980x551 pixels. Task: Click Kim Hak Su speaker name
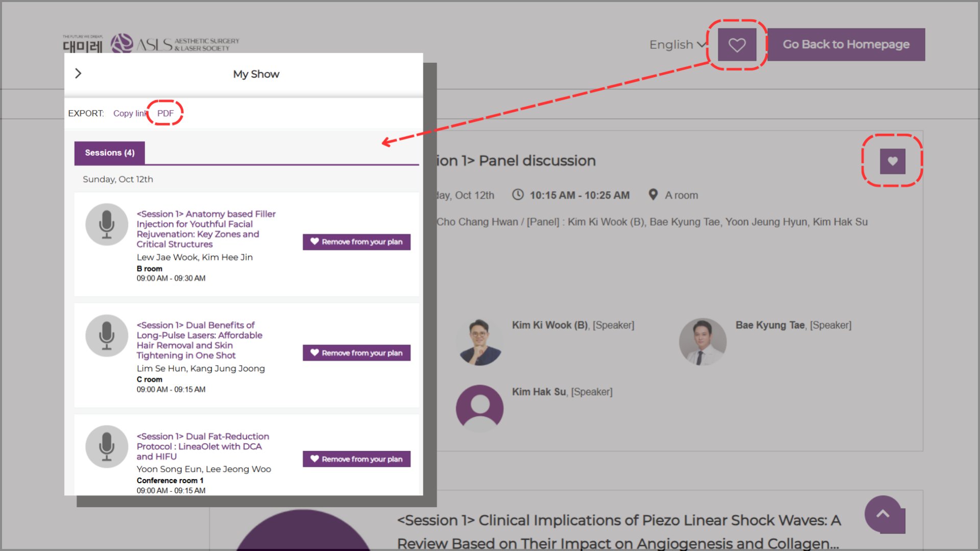point(539,392)
